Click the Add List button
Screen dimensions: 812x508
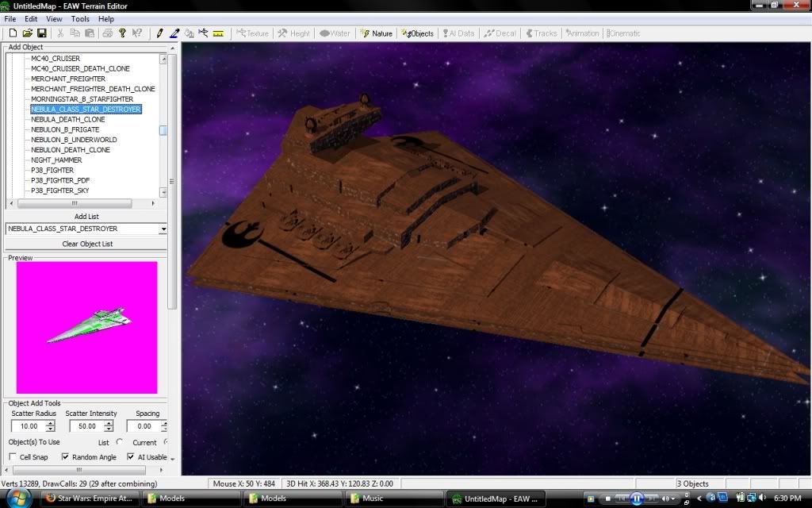click(x=86, y=216)
